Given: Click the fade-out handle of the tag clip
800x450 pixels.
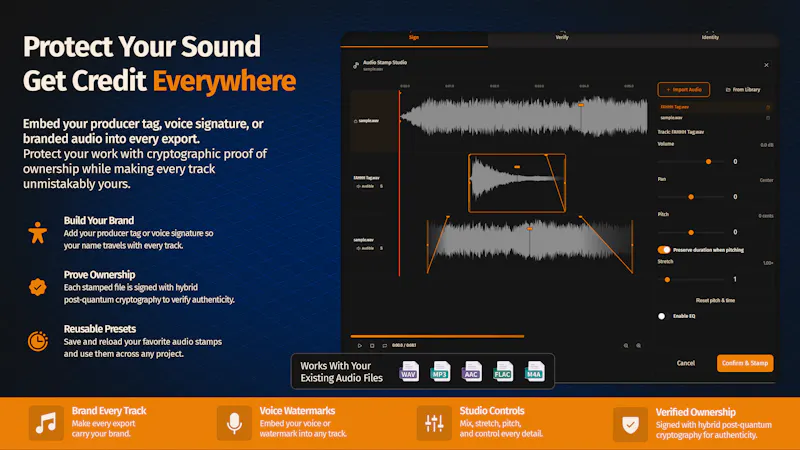Looking at the screenshot, I should [546, 155].
